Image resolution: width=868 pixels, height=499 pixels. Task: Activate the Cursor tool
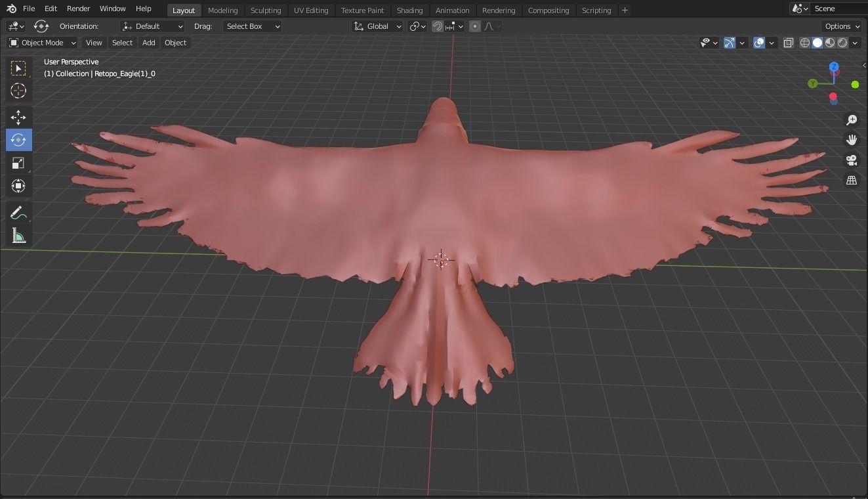(x=18, y=91)
